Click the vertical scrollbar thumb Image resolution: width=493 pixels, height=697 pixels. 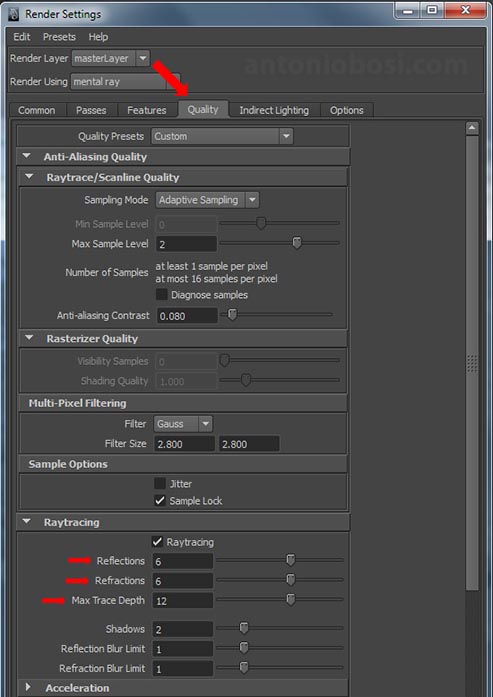[x=472, y=363]
